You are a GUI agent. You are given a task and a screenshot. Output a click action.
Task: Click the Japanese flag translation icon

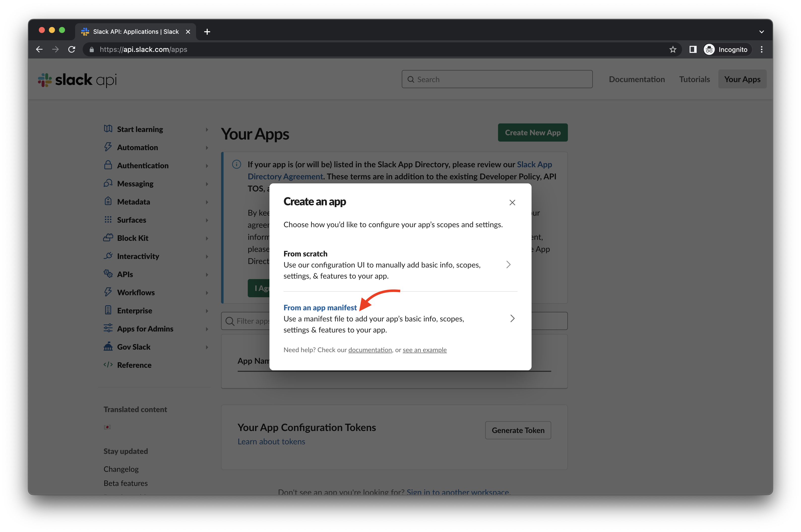tap(107, 427)
